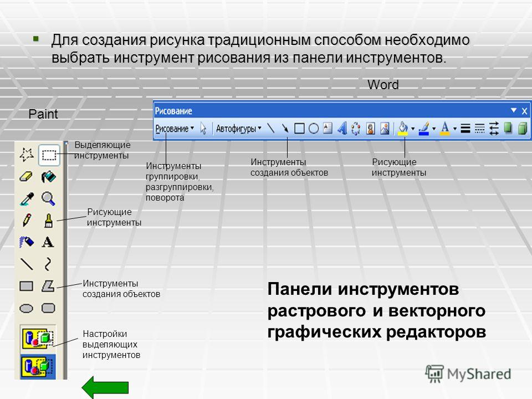The image size is (532, 399).
Task: Pick the Eraser tool in Paint toolbox
Action: [x=27, y=177]
